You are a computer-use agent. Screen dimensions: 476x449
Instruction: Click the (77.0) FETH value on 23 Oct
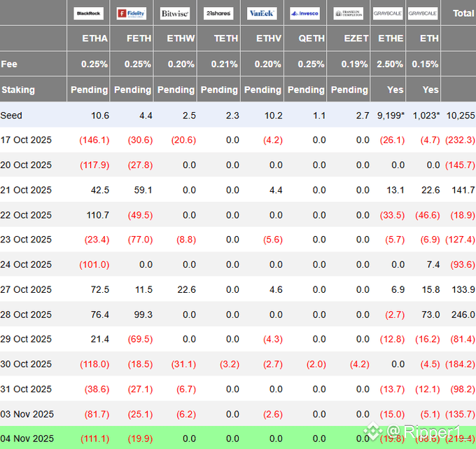tap(140, 240)
